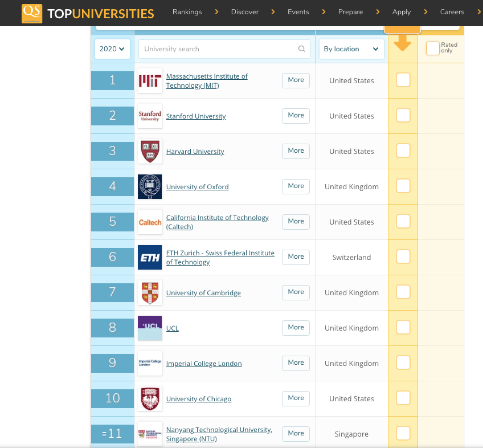
Task: Open the Imperial College London link
Action: coord(204,364)
